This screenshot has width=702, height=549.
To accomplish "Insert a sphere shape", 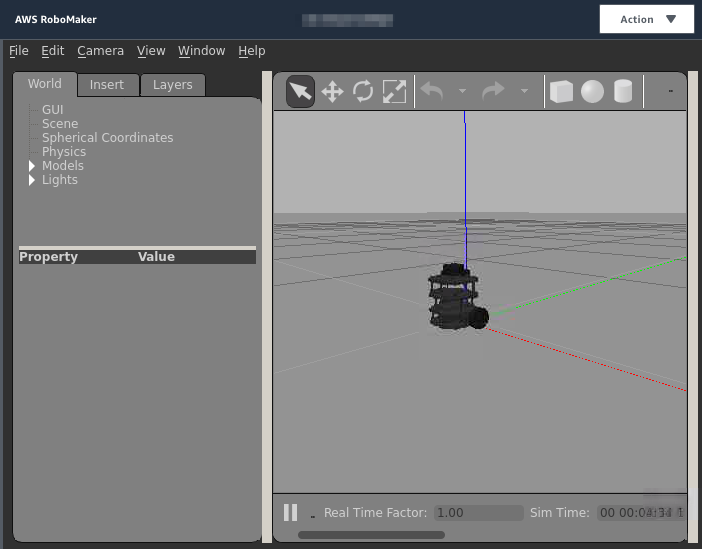I will (592, 91).
